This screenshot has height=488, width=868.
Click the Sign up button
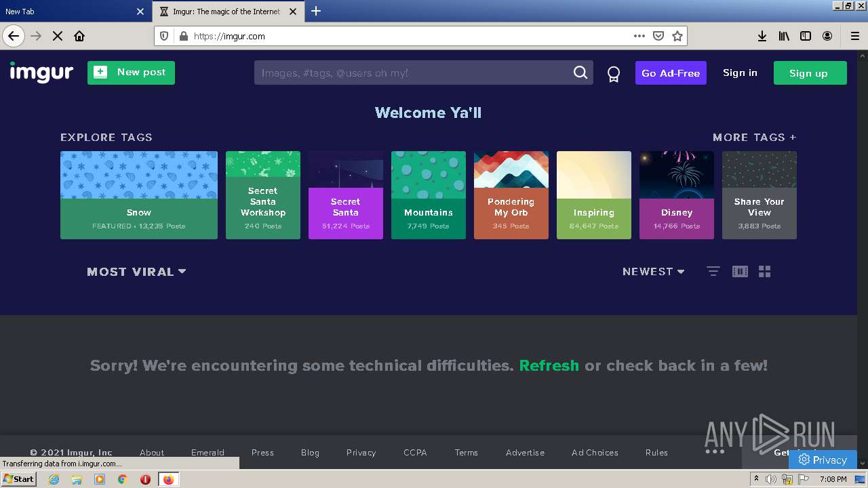(x=810, y=73)
